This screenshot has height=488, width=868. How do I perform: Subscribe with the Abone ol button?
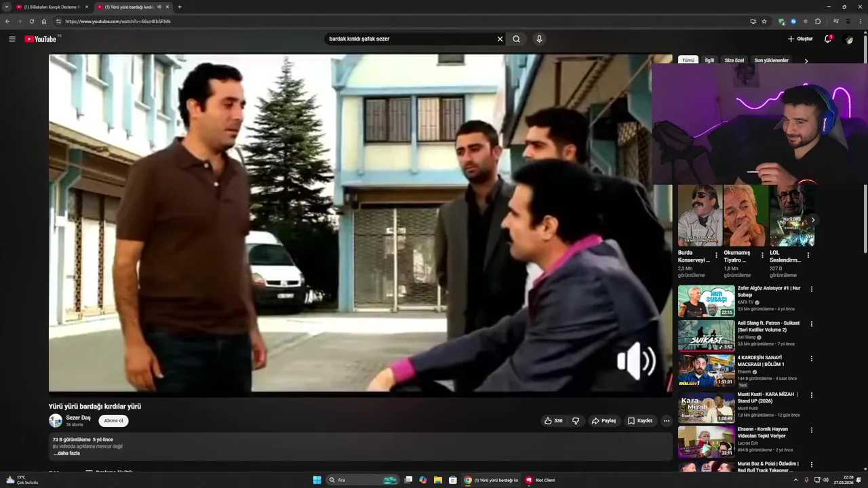pos(113,421)
